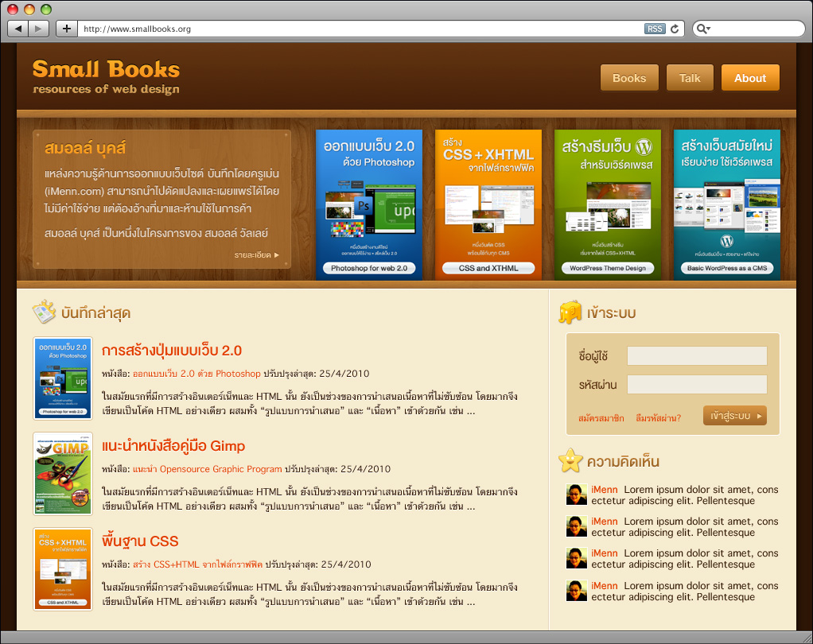Click the browser forward arrow button
This screenshot has height=644, width=813.
pos(39,29)
